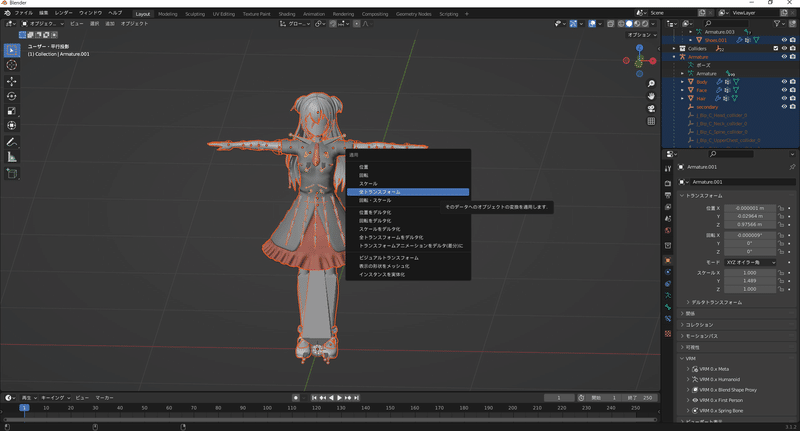Viewport: 800px width, 431px height.
Task: Hide Colliders collection with eye icon
Action: coord(784,48)
